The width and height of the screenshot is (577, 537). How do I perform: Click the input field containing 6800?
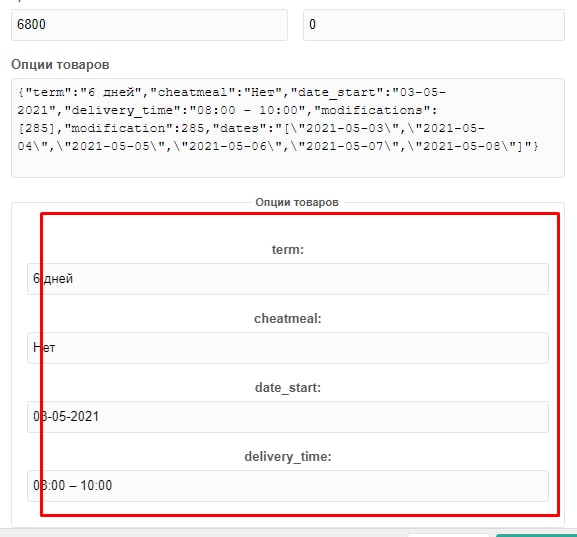149,25
